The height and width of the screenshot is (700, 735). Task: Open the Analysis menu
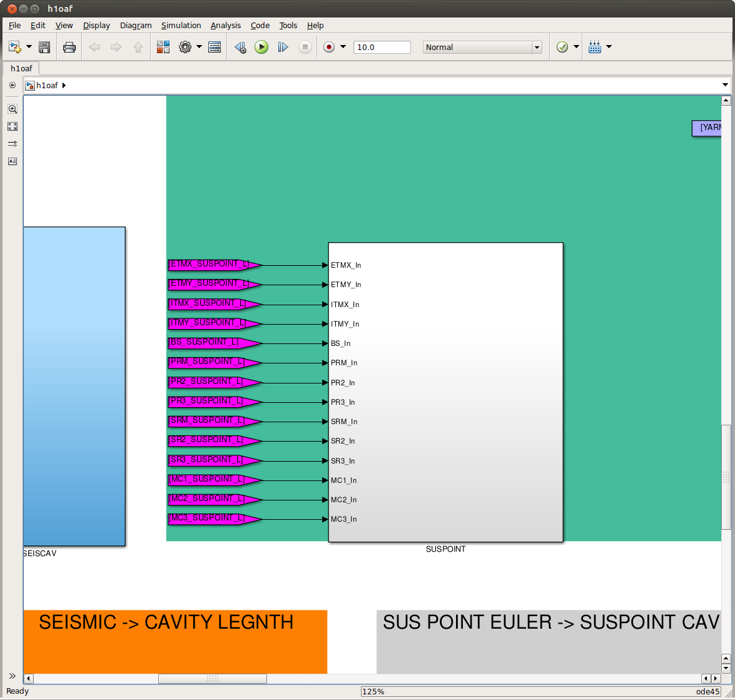click(x=225, y=25)
